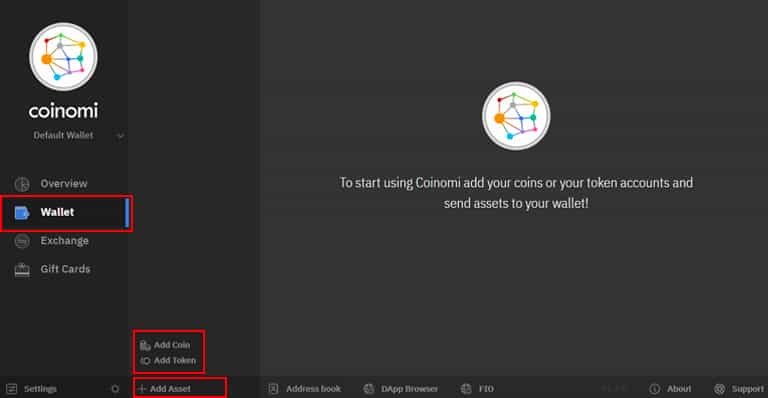Click the FIO globe icon
Image resolution: width=768 pixels, height=398 pixels.
pos(466,389)
